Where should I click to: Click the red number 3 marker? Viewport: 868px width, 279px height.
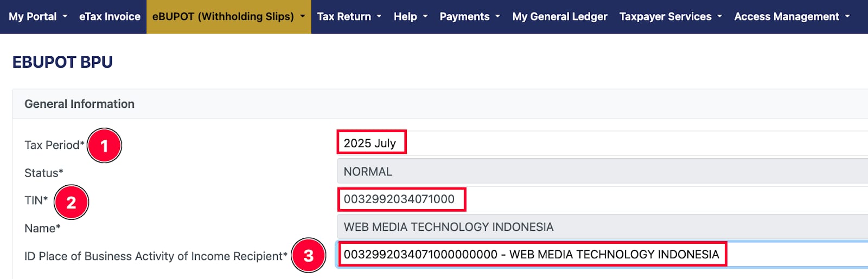[308, 255]
